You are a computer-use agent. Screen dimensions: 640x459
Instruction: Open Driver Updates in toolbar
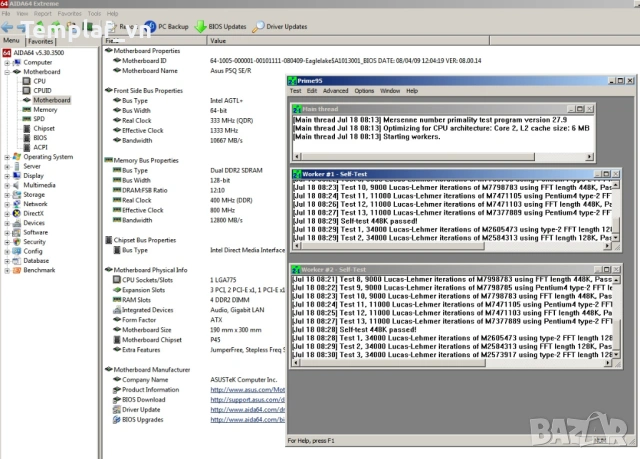pos(280,27)
